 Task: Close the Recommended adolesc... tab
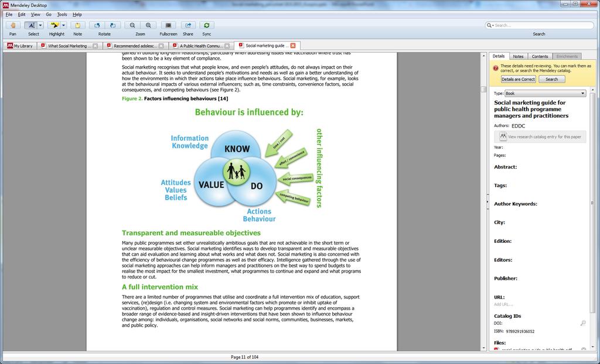click(x=161, y=46)
